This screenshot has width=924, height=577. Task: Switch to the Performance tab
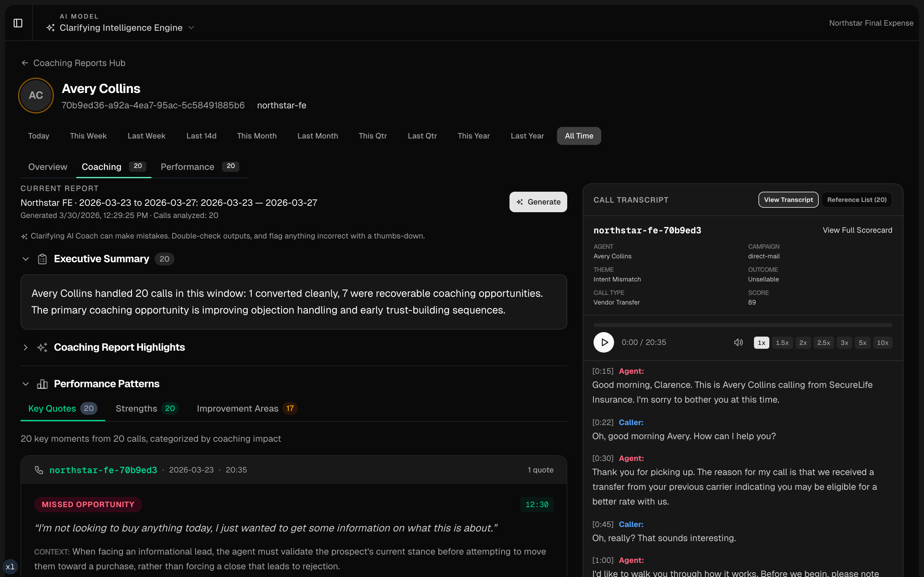(x=187, y=167)
